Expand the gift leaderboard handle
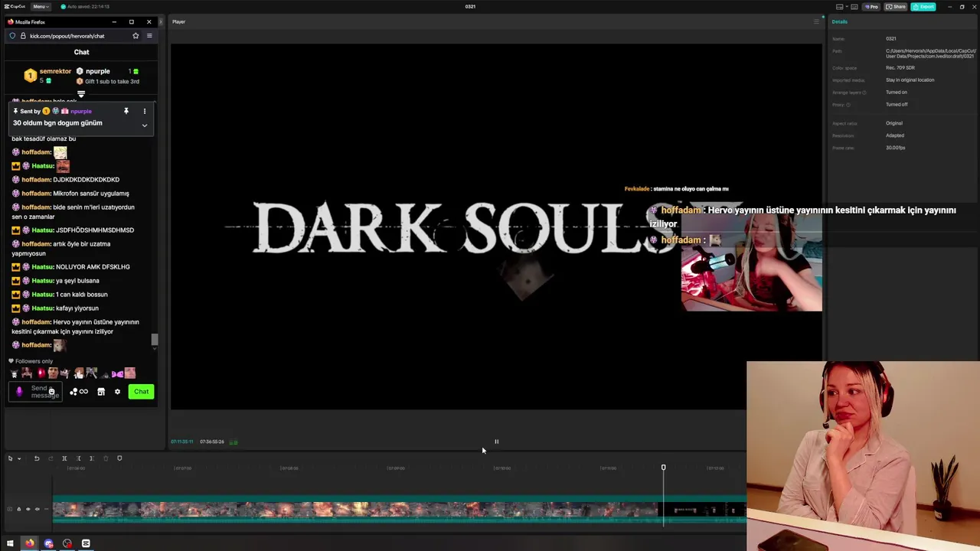The image size is (980, 551). tap(81, 94)
